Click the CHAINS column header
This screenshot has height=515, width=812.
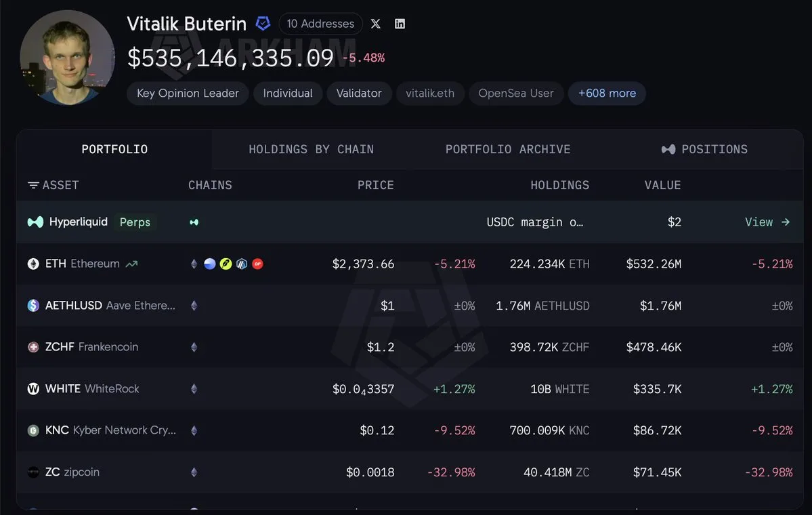click(x=210, y=185)
